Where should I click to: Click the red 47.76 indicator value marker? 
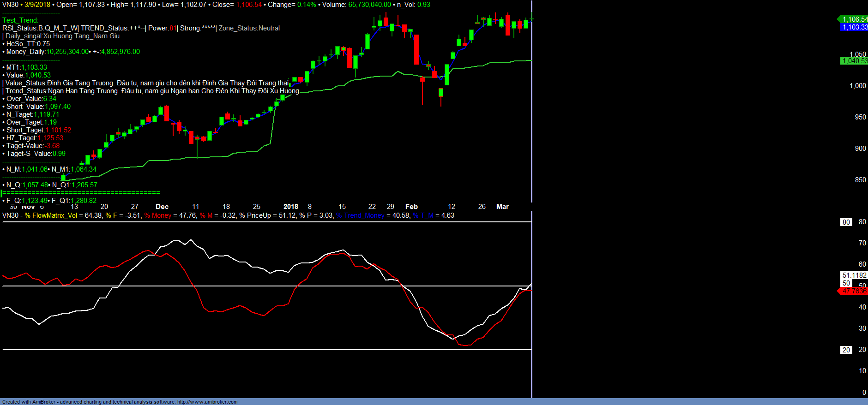(x=853, y=291)
